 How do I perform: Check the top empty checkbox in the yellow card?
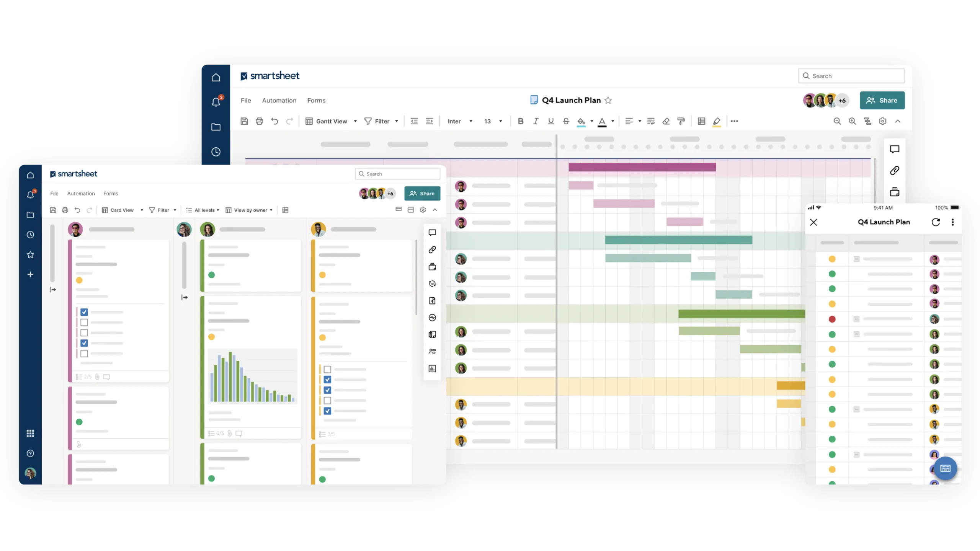327,370
